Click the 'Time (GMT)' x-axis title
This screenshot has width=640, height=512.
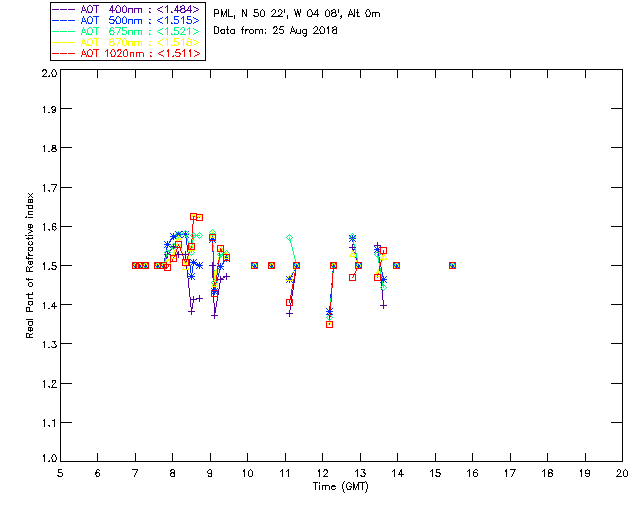340,487
